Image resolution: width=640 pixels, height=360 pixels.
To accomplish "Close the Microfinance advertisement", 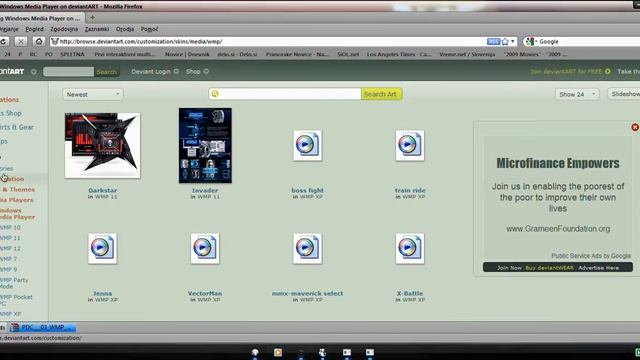I will point(635,127).
